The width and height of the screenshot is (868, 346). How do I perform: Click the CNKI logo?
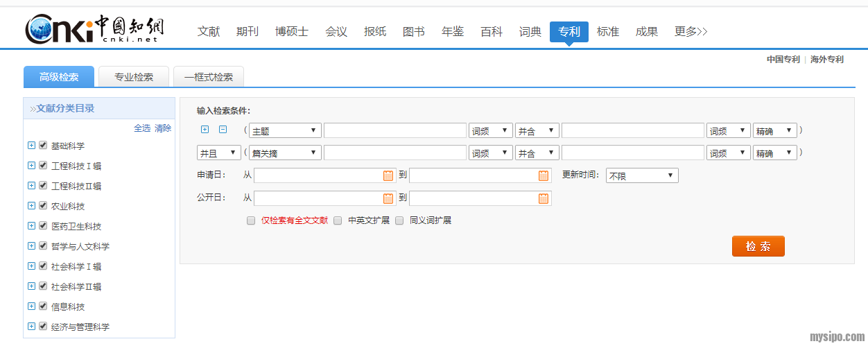95,29
